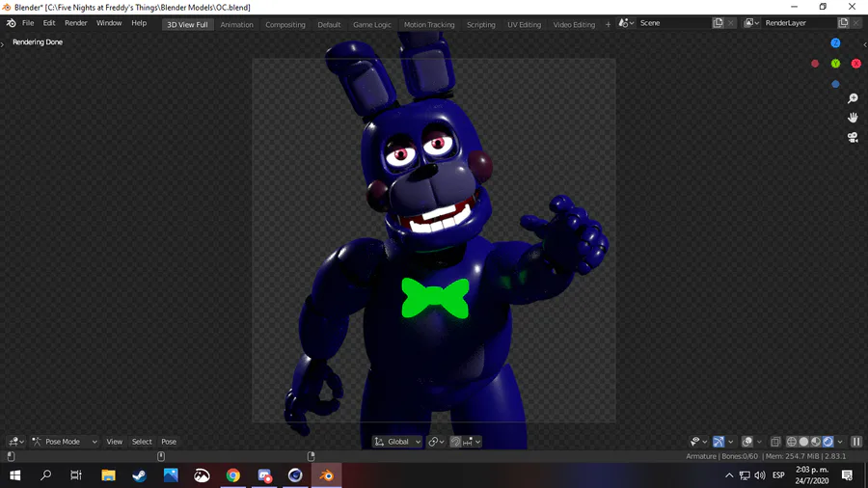Open the scene browse dropdown

(x=626, y=23)
